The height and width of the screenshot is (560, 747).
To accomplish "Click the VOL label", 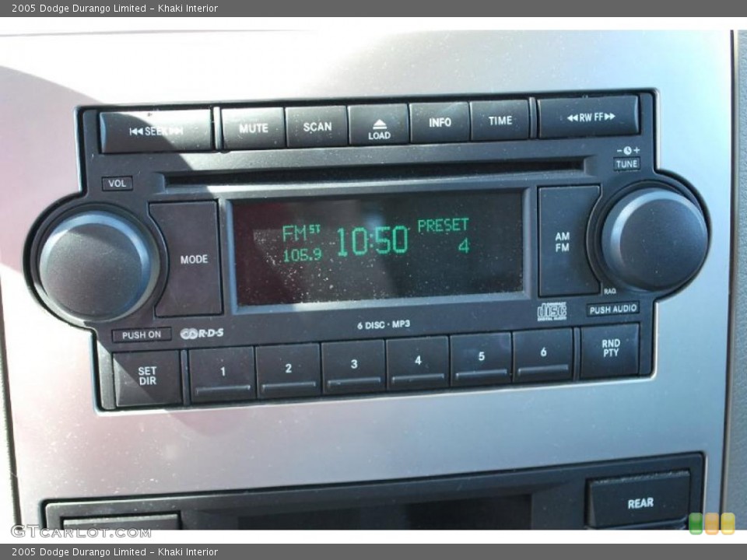I will (x=117, y=184).
